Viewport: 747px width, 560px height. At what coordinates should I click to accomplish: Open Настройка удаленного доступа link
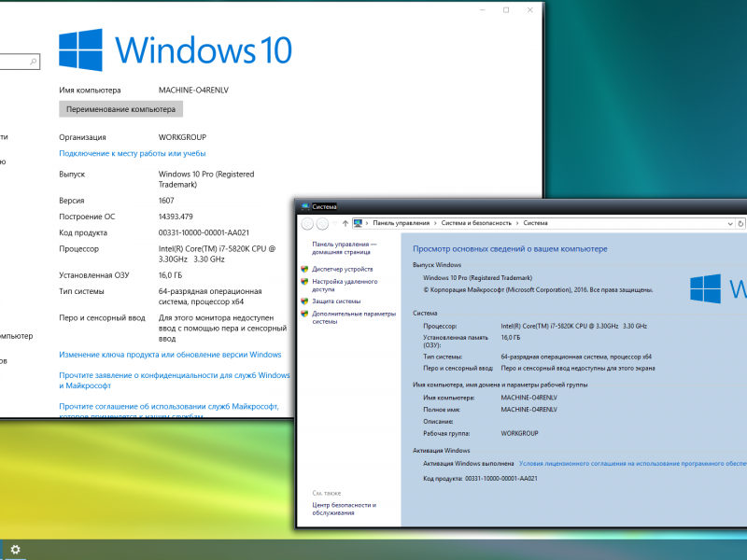point(345,286)
